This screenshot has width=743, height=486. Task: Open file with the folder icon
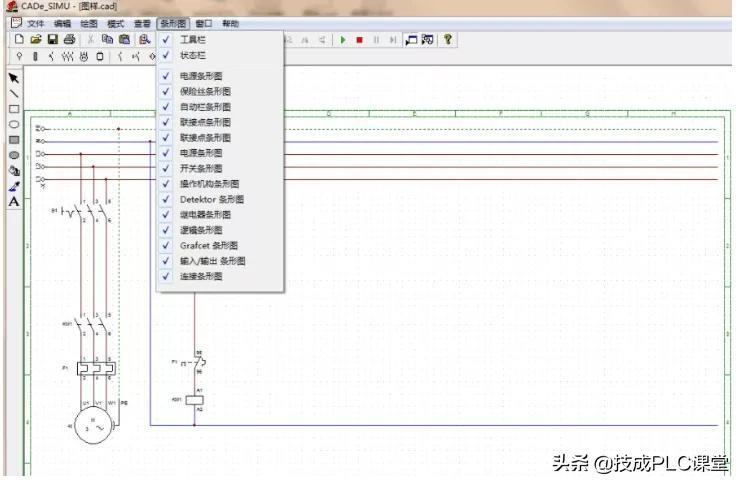[36, 39]
